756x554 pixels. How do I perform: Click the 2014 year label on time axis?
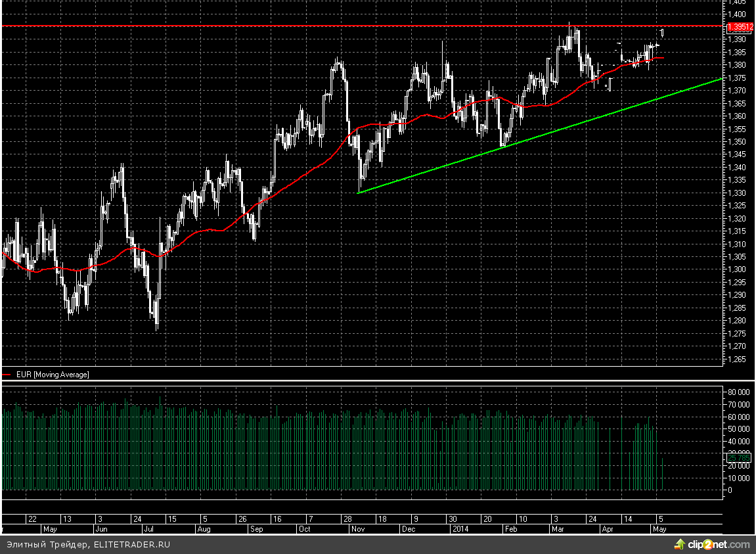click(460, 528)
